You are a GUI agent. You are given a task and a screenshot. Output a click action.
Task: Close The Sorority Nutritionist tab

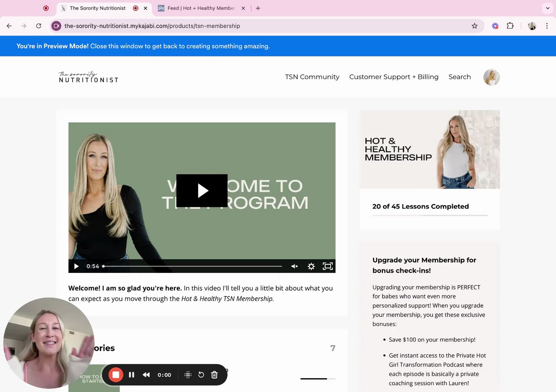tap(145, 8)
